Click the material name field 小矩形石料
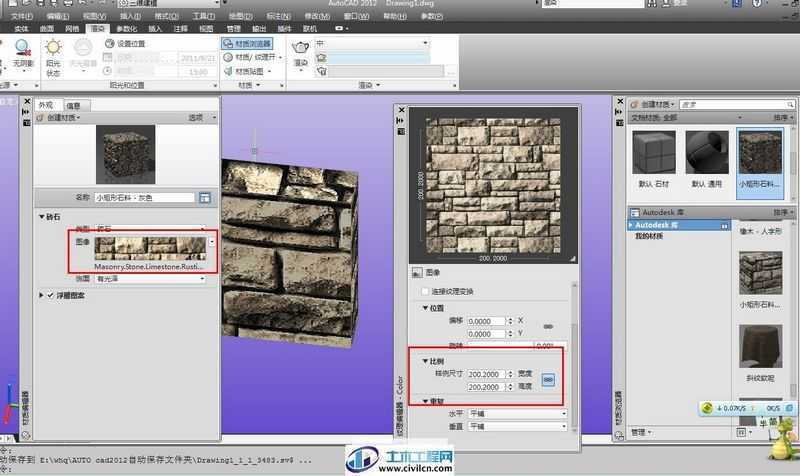Screen dimensions: 800x476 click(144, 197)
